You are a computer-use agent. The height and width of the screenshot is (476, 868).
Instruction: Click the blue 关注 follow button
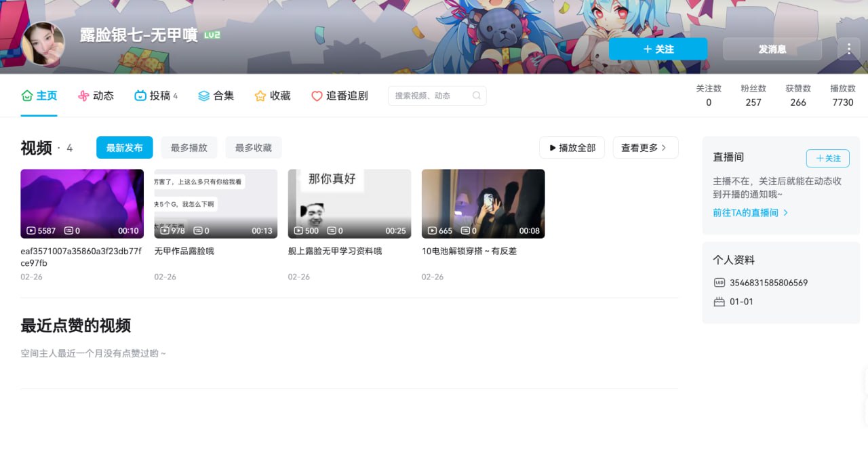658,49
